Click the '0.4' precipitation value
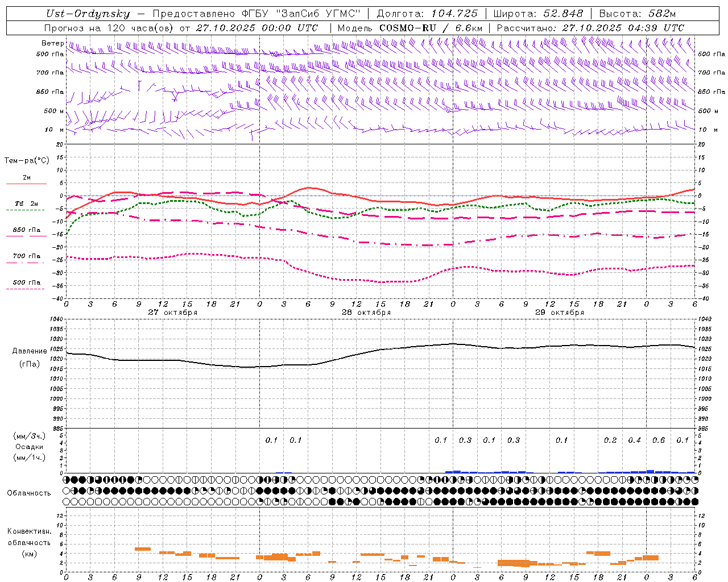Screen dimensions: 728x582 [635, 440]
